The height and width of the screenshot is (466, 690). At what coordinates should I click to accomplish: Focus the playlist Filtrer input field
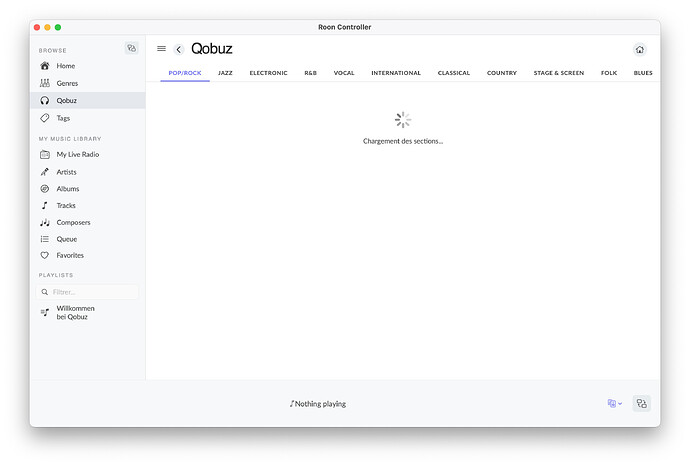(x=87, y=292)
